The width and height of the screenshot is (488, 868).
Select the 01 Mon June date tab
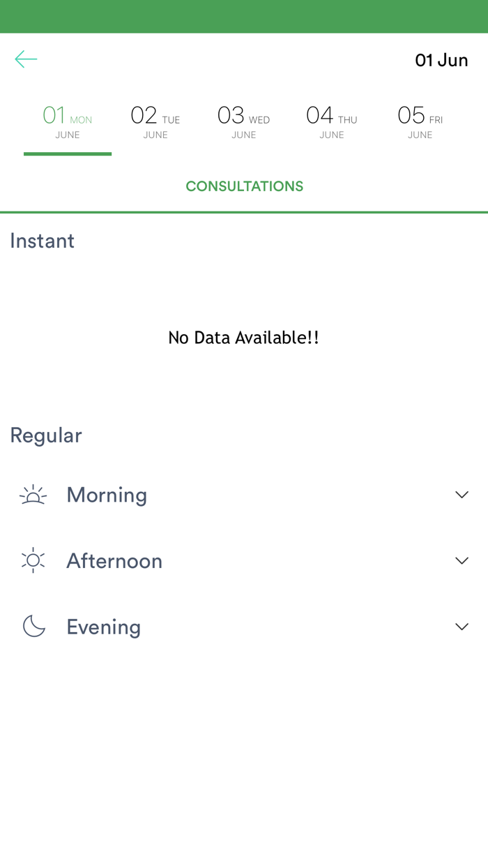point(68,122)
